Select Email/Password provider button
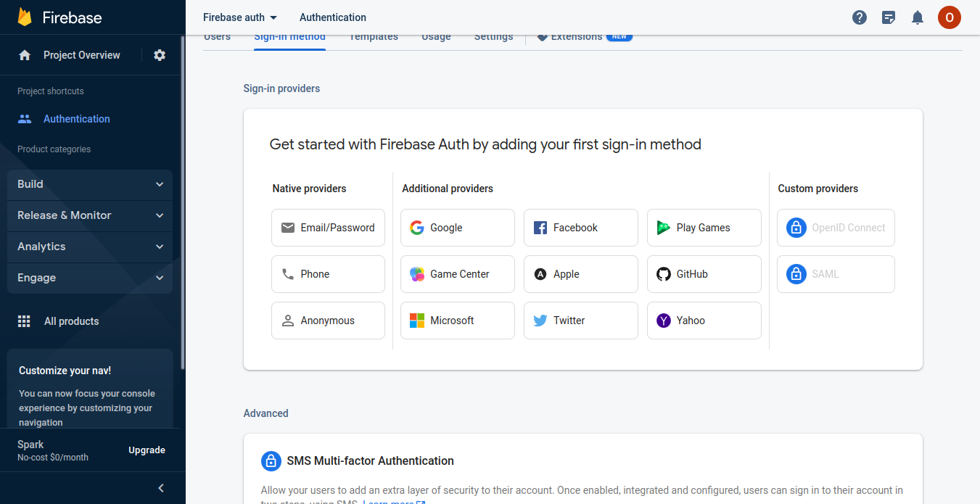Viewport: 980px width, 504px height. point(328,228)
